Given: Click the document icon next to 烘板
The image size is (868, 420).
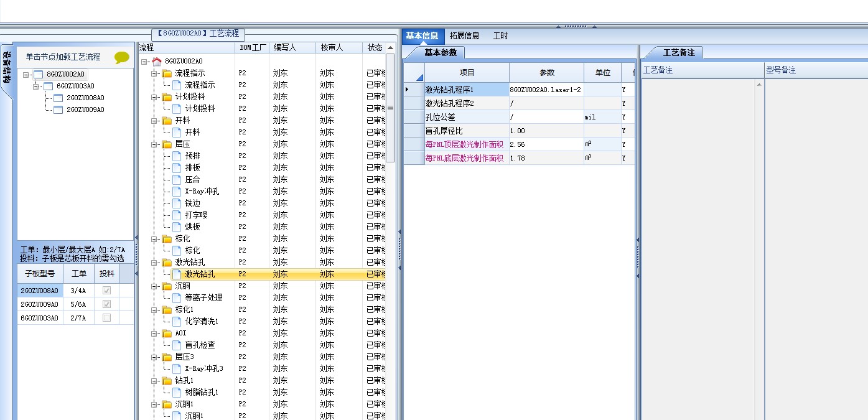Looking at the screenshot, I should [177, 226].
